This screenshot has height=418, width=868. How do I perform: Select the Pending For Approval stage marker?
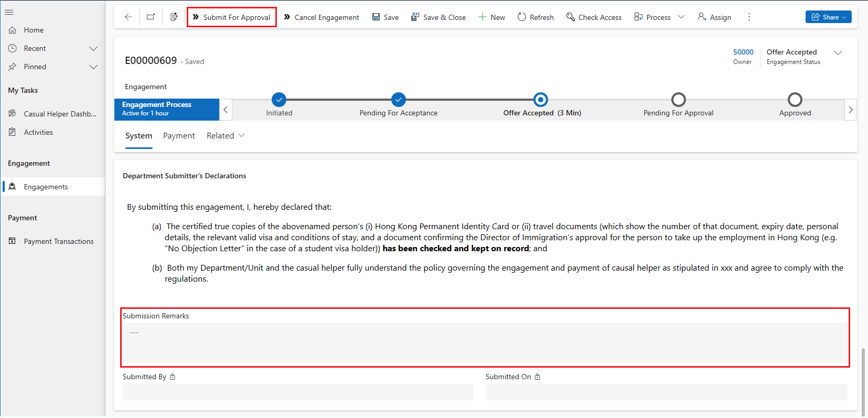tap(679, 99)
